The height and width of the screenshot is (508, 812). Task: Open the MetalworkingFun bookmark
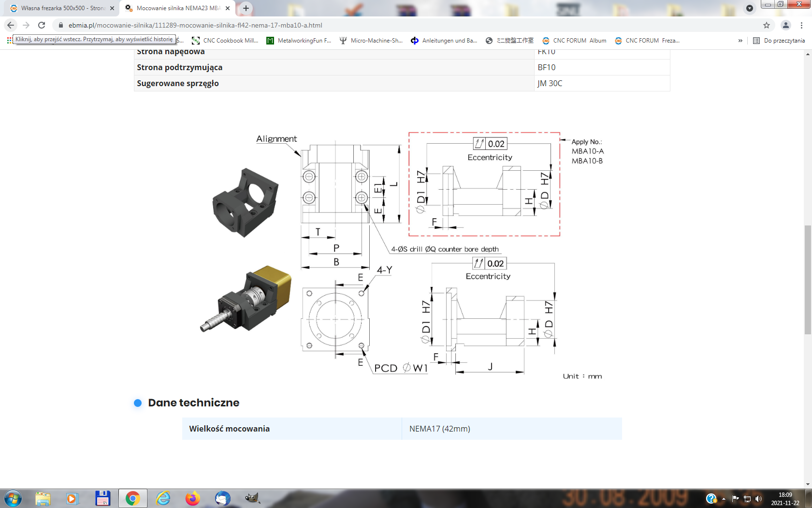pos(299,41)
